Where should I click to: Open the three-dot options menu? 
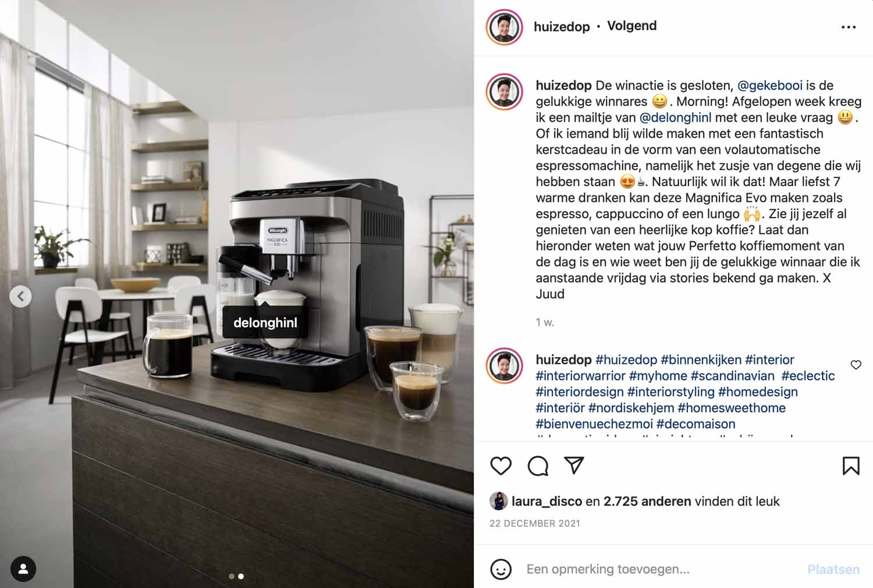[849, 27]
